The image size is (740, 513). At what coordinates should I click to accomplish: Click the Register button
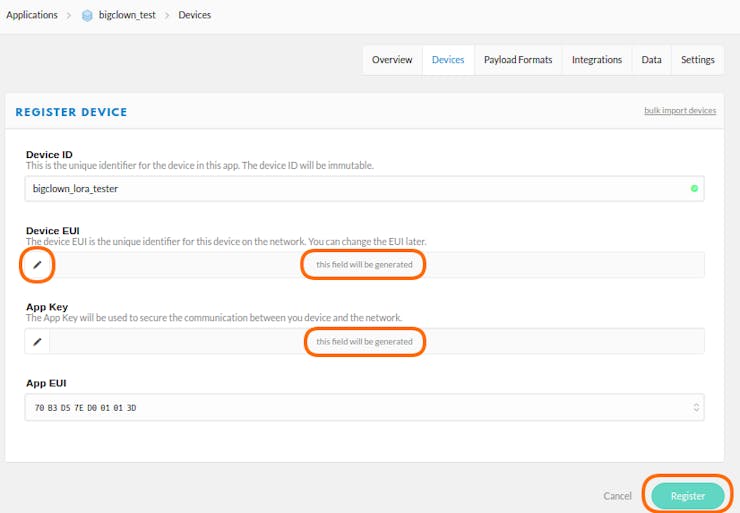tap(688, 496)
